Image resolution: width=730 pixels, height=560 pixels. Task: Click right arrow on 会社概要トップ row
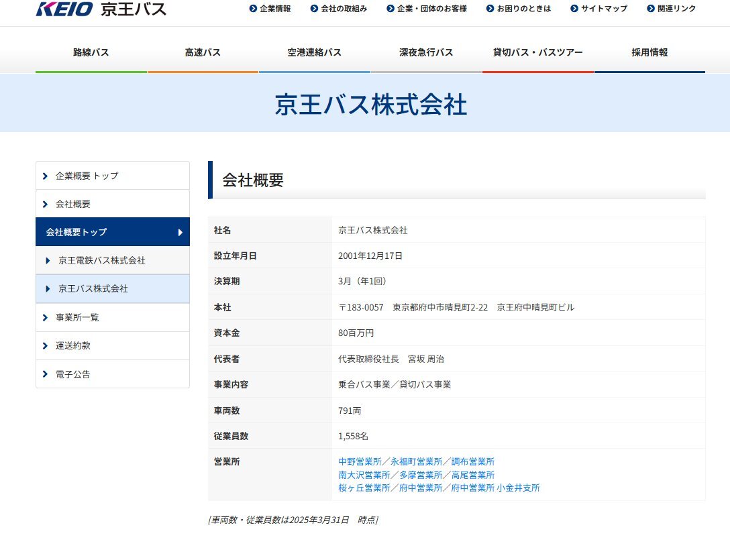tap(180, 232)
